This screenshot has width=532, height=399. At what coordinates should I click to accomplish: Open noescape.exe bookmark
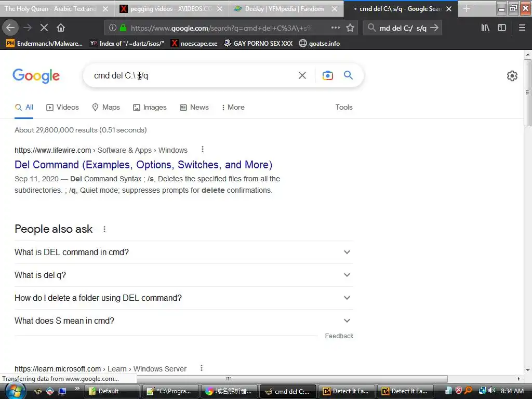click(x=194, y=43)
